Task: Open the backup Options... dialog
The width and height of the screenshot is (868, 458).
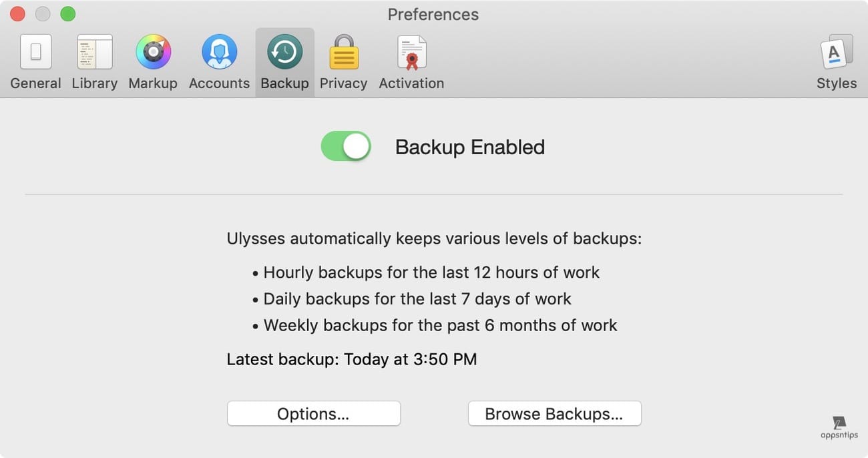Action: pos(313,413)
